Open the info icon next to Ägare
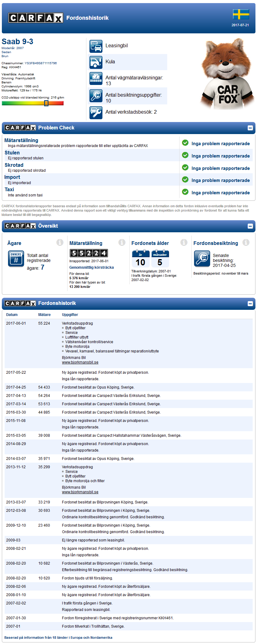This screenshot has height=644, width=257. [x=60, y=242]
